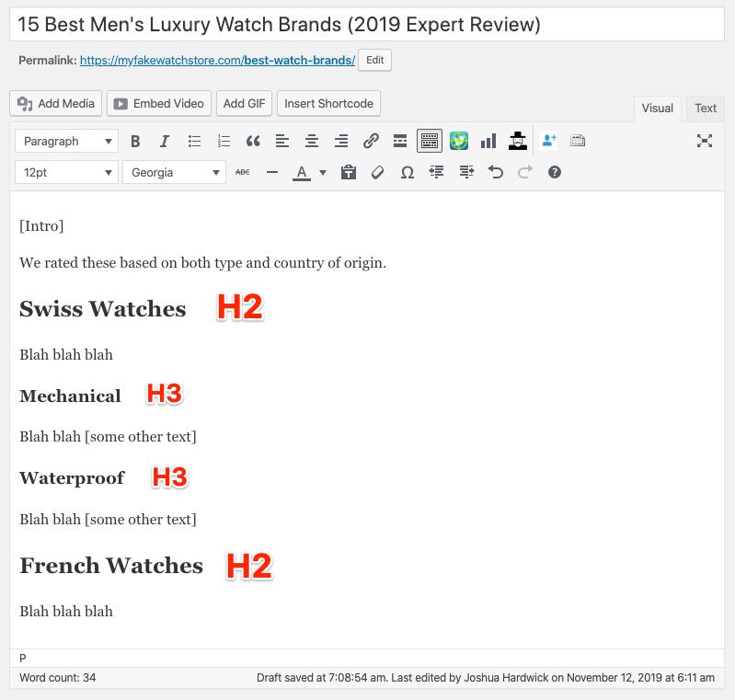
Task: Click the clear formatting eraser icon
Action: click(x=378, y=173)
